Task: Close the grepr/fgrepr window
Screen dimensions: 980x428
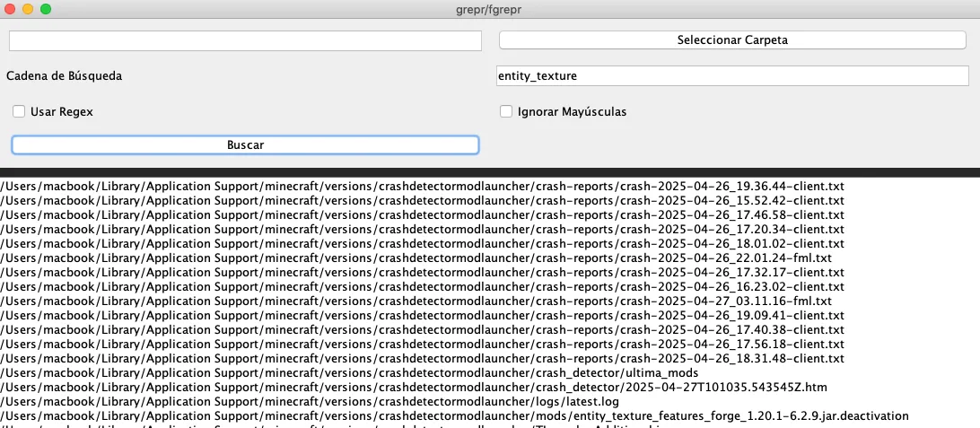Action: pyautogui.click(x=10, y=9)
